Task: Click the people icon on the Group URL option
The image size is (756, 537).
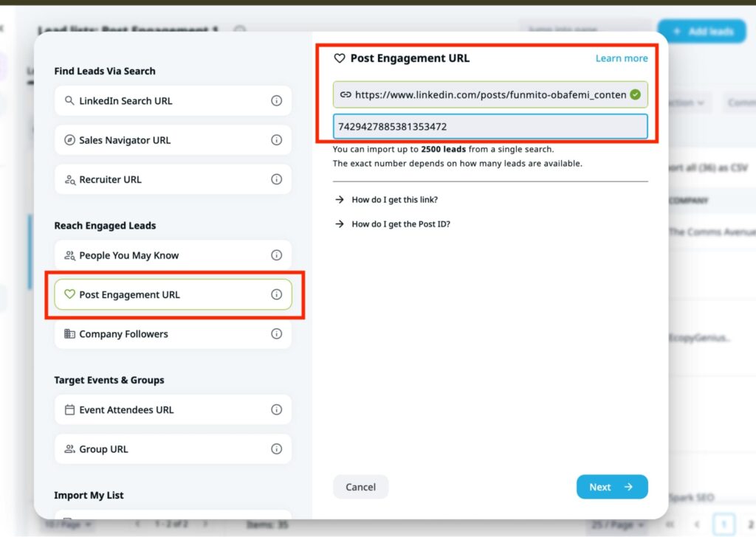Action: pyautogui.click(x=70, y=448)
